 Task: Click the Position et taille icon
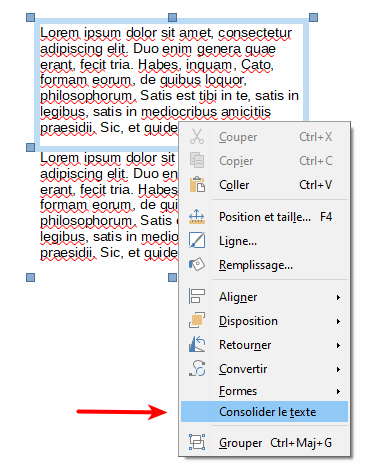pyautogui.click(x=197, y=217)
